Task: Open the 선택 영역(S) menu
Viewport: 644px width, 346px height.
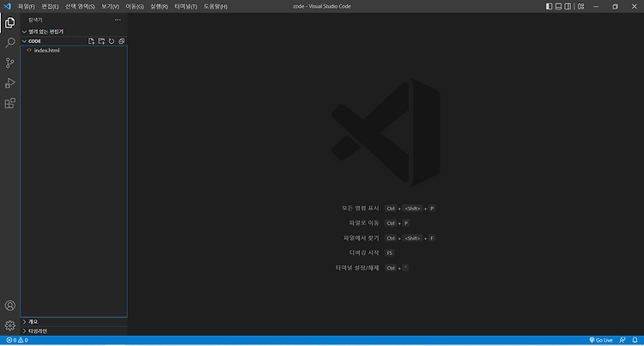Action: tap(80, 7)
